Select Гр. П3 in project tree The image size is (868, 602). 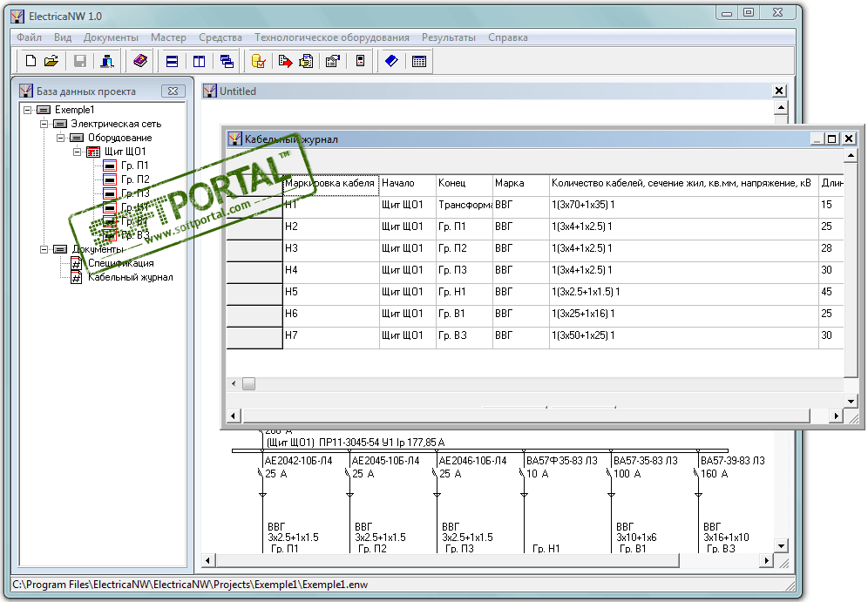tap(135, 193)
